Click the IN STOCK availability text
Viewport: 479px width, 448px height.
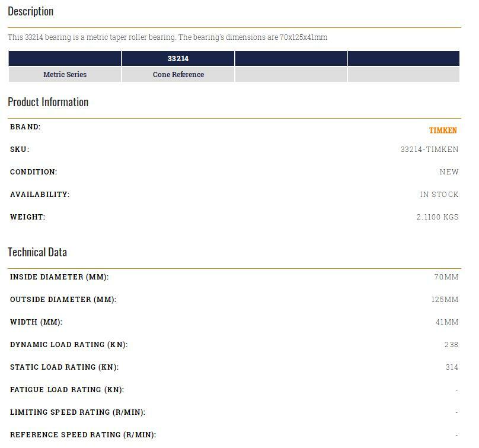[x=439, y=195]
